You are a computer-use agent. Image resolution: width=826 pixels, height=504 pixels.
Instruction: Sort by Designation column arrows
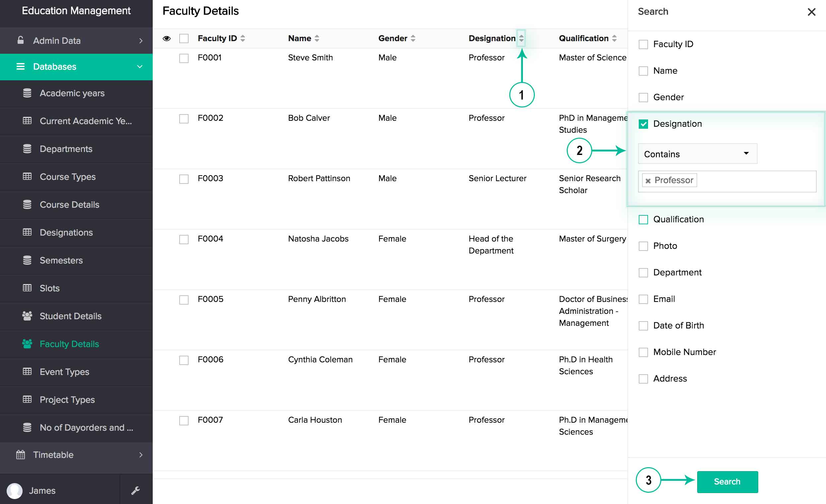[521, 38]
